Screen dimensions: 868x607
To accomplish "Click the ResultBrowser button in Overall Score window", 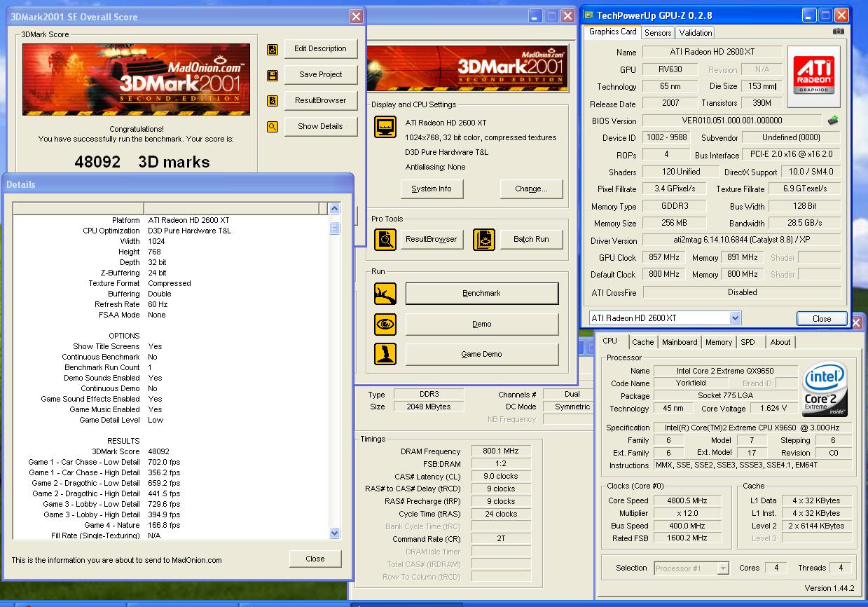I will (320, 101).
